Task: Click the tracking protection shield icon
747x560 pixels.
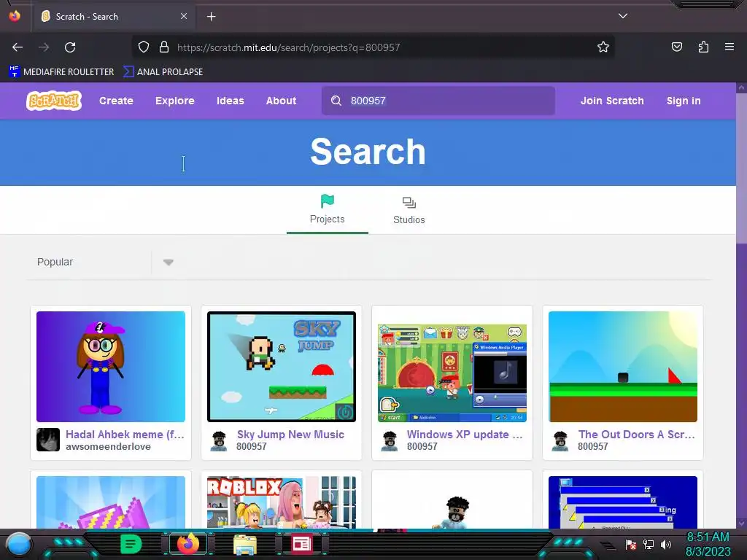Action: pos(144,47)
